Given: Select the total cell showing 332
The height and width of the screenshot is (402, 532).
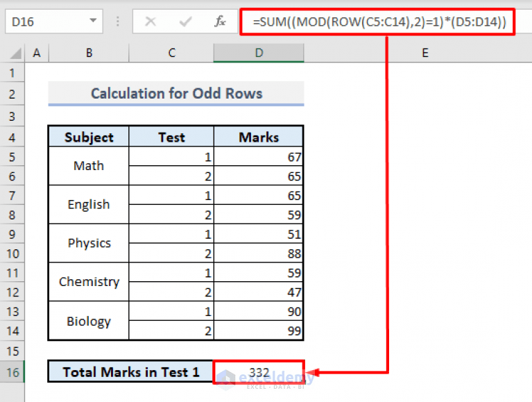Looking at the screenshot, I should [x=259, y=372].
